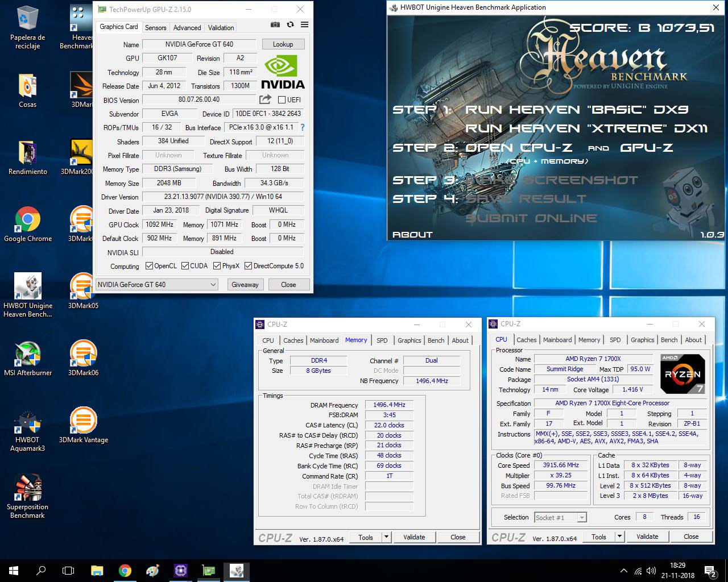Screen dimensions: 728x582
Task: Open Bench tab in CPU-Z CPU window
Action: click(x=669, y=340)
